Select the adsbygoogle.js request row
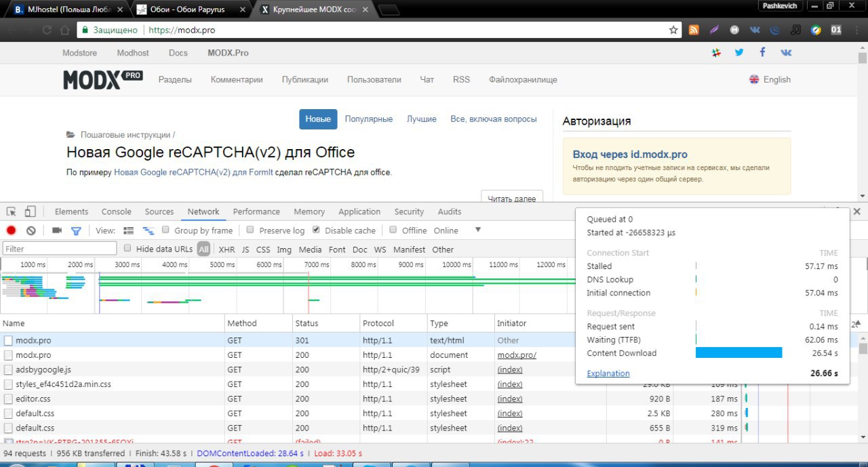Image resolution: width=868 pixels, height=467 pixels. point(288,369)
